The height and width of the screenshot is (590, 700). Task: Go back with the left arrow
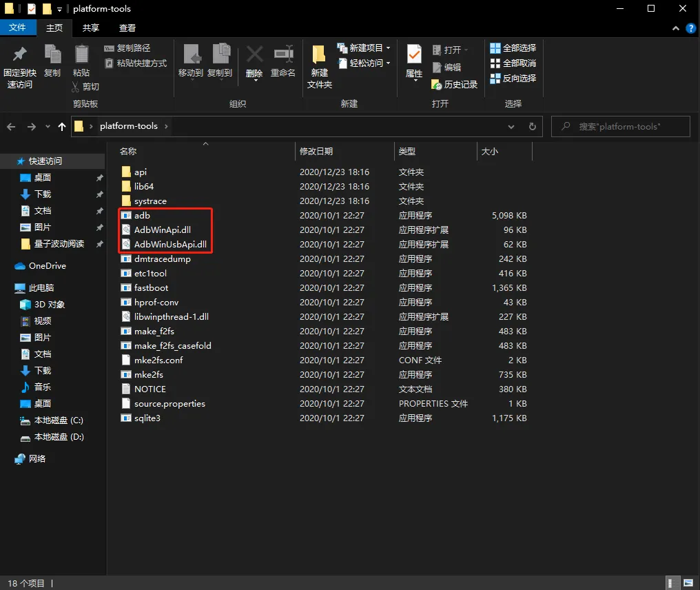click(11, 127)
